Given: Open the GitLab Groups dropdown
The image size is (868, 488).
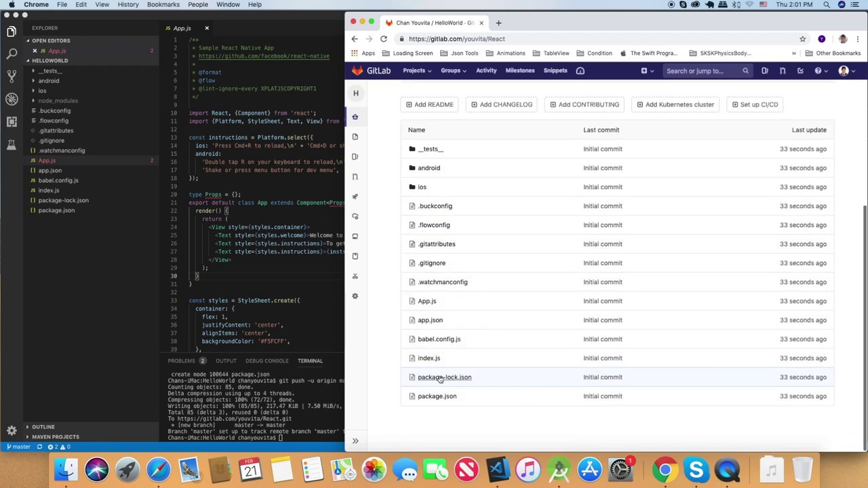Looking at the screenshot, I should tap(453, 70).
